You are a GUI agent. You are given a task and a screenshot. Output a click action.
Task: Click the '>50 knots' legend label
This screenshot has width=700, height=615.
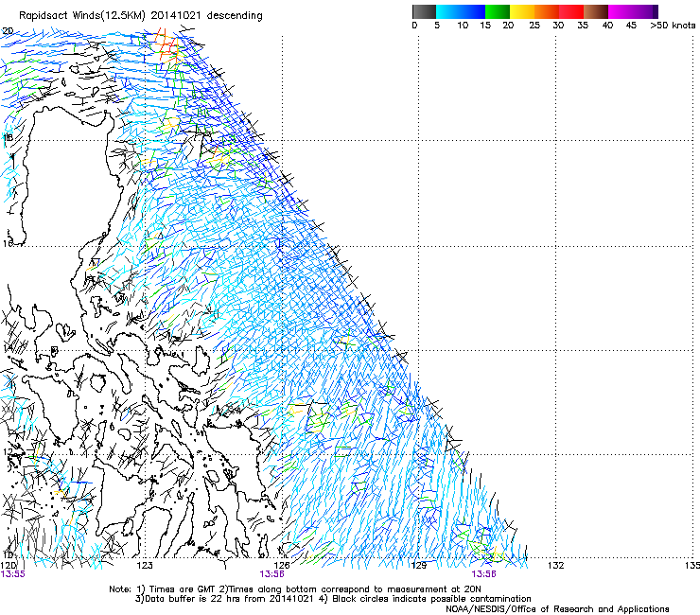pos(673,26)
